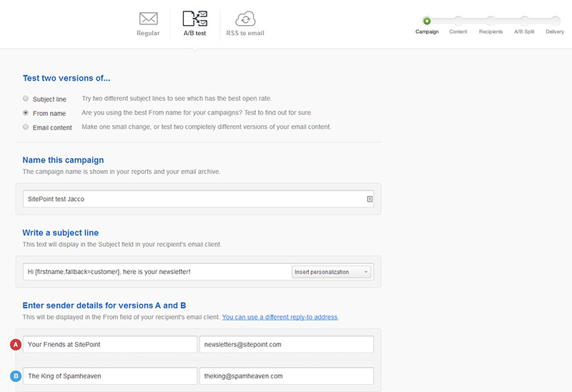Go to the Content progress step
This screenshot has height=392, width=572.
pyautogui.click(x=458, y=21)
